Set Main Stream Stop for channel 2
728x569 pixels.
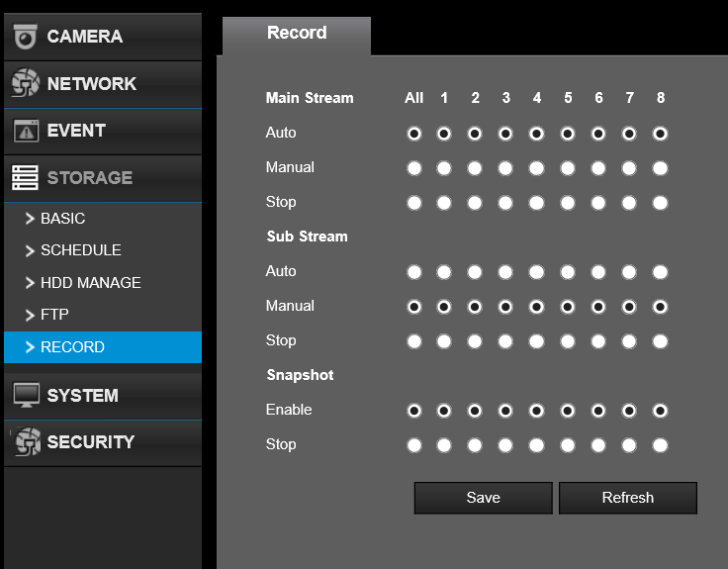475,203
